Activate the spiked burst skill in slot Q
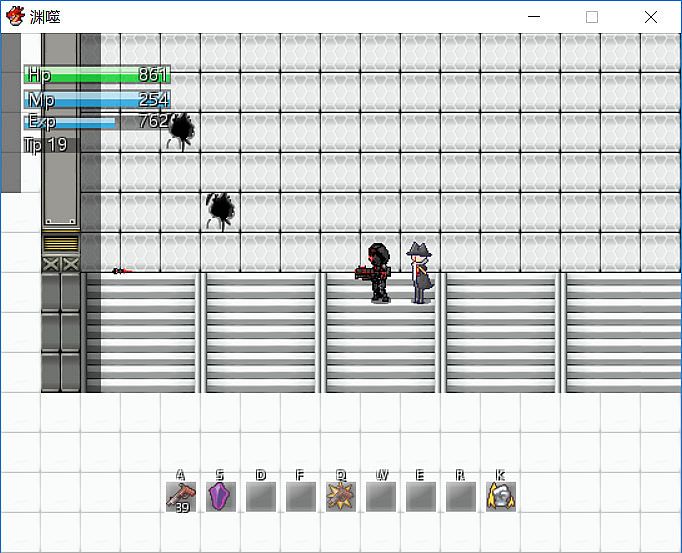 341,496
